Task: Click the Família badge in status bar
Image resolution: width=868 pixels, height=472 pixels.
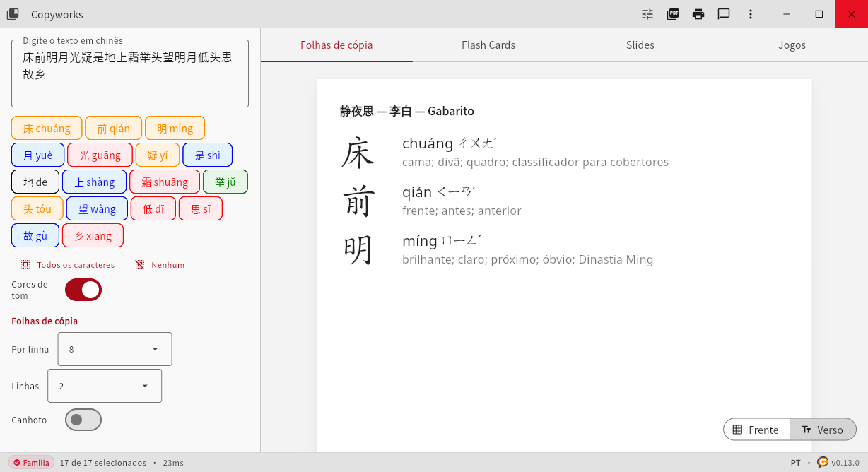Action: [32, 463]
